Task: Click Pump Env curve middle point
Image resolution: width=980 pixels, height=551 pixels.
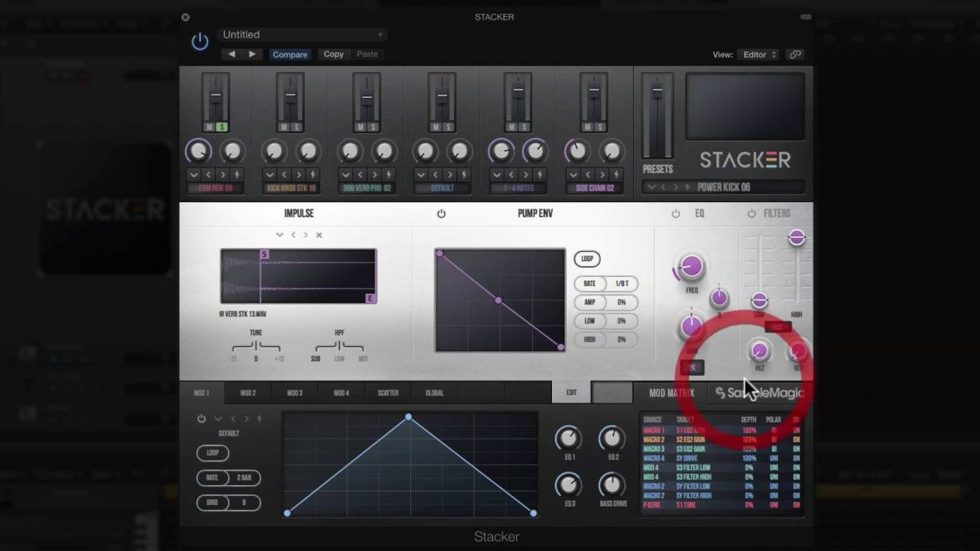Action: coord(498,301)
